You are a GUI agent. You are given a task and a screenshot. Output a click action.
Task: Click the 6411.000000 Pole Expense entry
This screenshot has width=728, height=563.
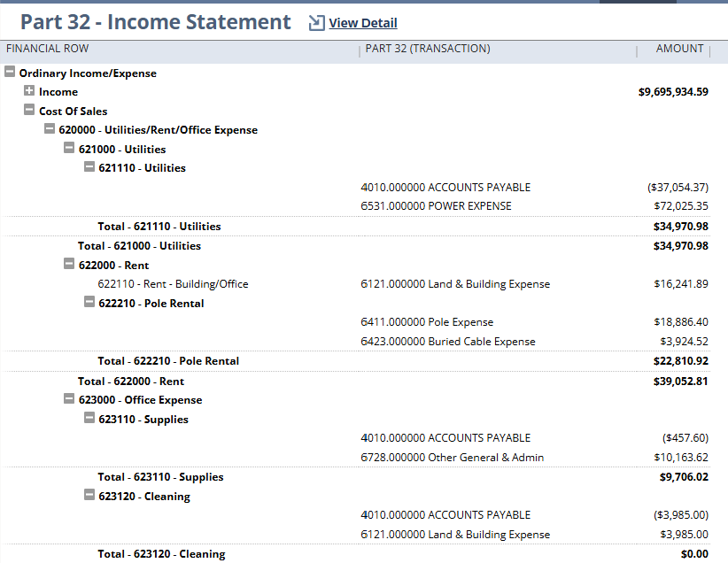point(427,322)
